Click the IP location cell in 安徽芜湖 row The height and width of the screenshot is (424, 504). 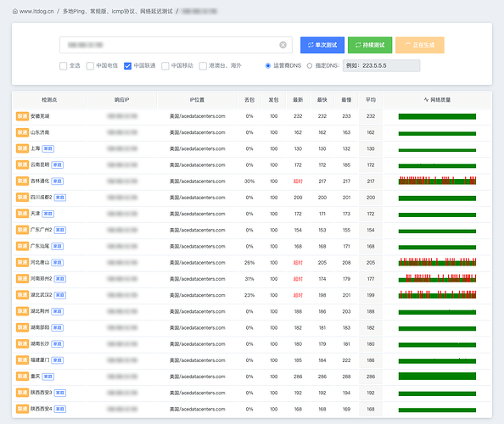[198, 116]
